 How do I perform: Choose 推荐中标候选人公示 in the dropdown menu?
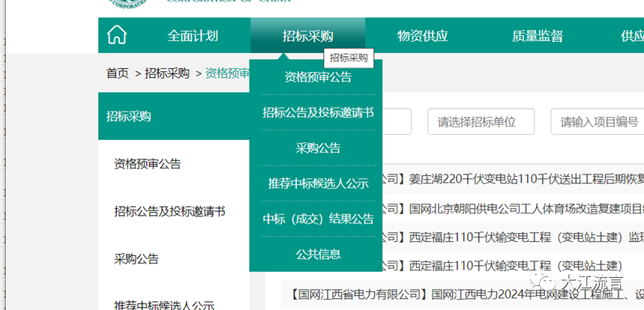(x=318, y=183)
